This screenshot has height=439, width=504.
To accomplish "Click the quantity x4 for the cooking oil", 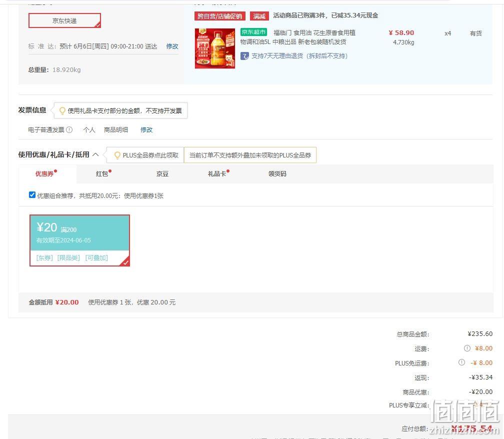I will (x=448, y=33).
